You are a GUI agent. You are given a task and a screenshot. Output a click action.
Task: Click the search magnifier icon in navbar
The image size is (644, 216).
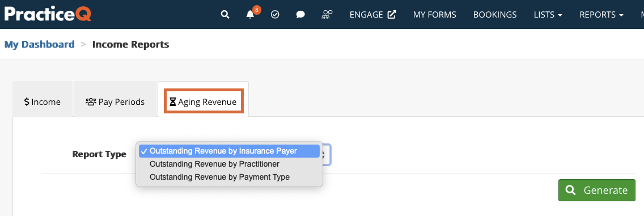[x=224, y=15]
